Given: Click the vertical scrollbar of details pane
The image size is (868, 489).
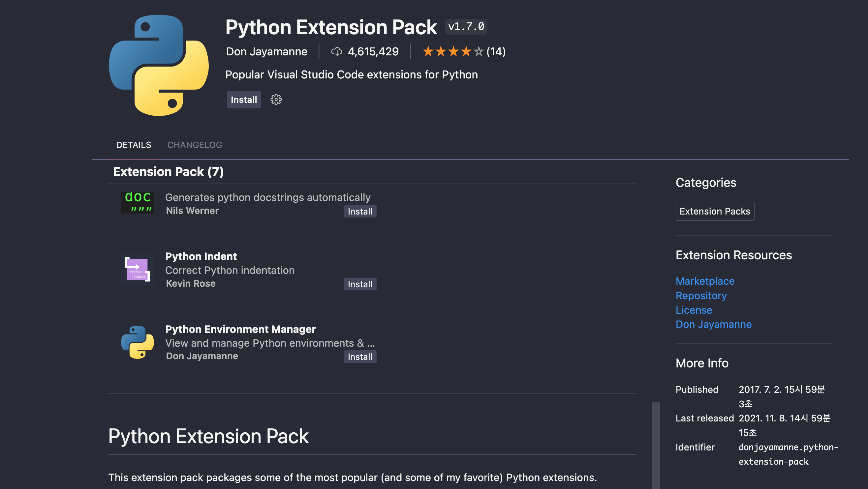Looking at the screenshot, I should coord(656,445).
